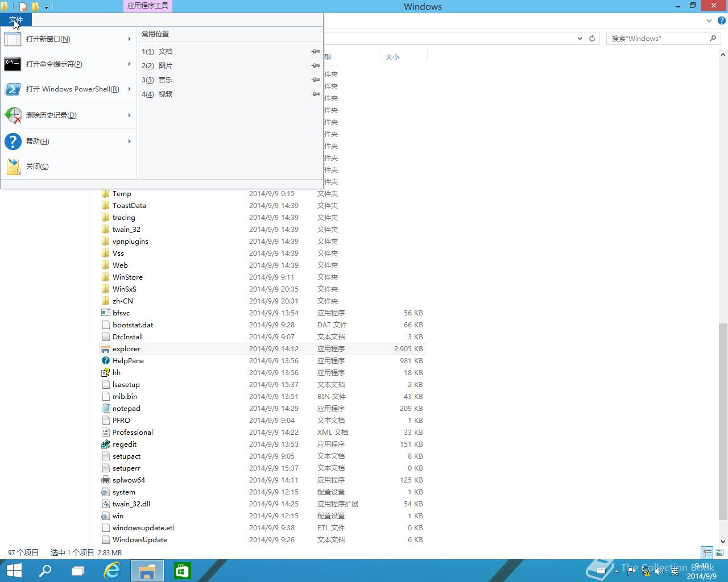Click the search magnifier icon

coord(713,39)
